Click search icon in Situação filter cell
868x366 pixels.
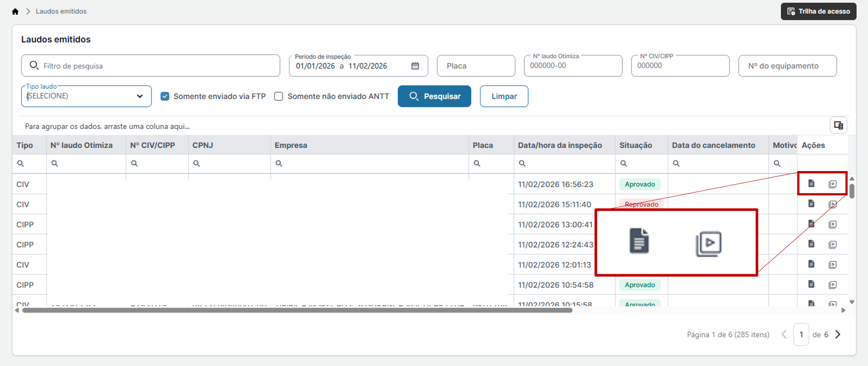pos(624,164)
